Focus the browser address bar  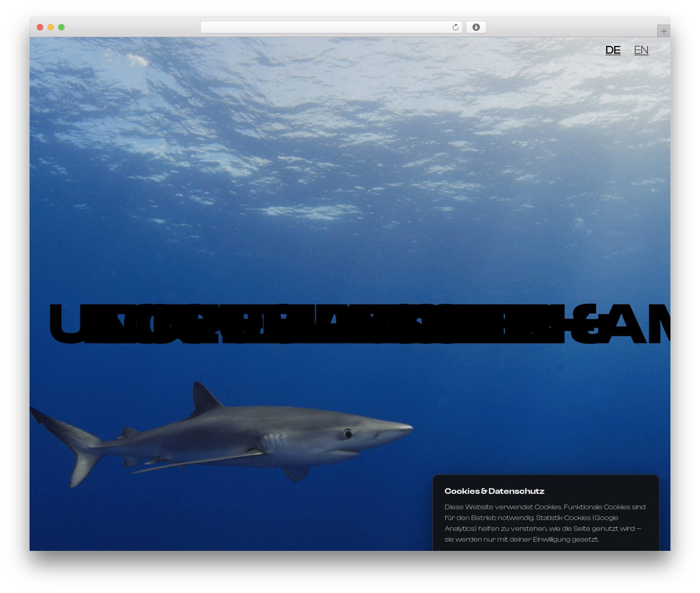coord(331,27)
